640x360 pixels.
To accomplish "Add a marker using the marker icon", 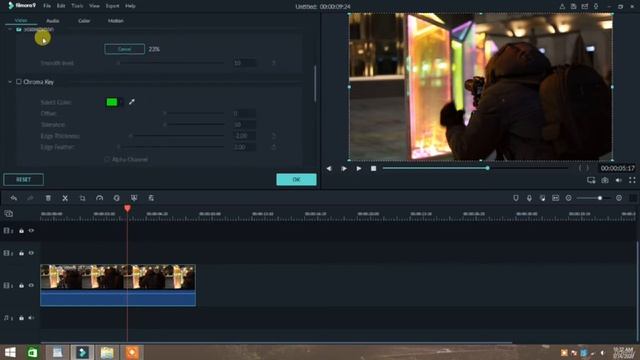I will pos(516,198).
